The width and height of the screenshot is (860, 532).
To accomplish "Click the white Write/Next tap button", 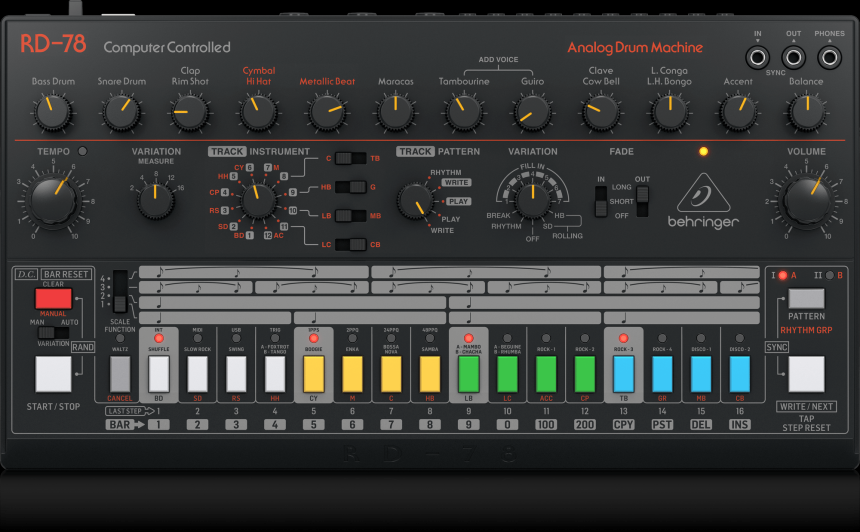I will click(806, 374).
